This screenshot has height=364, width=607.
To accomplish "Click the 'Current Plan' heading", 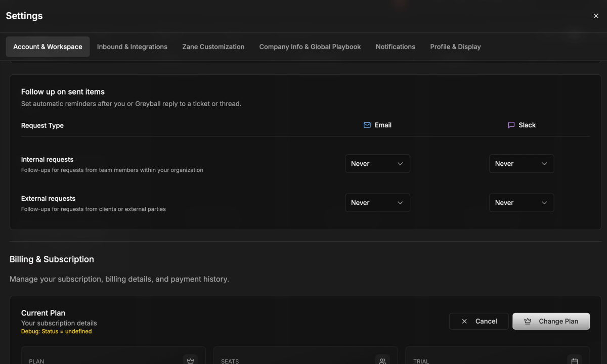I will point(43,313).
